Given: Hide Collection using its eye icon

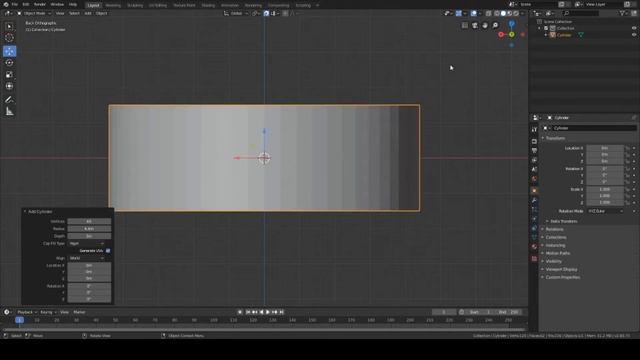Looking at the screenshot, I should (x=634, y=28).
